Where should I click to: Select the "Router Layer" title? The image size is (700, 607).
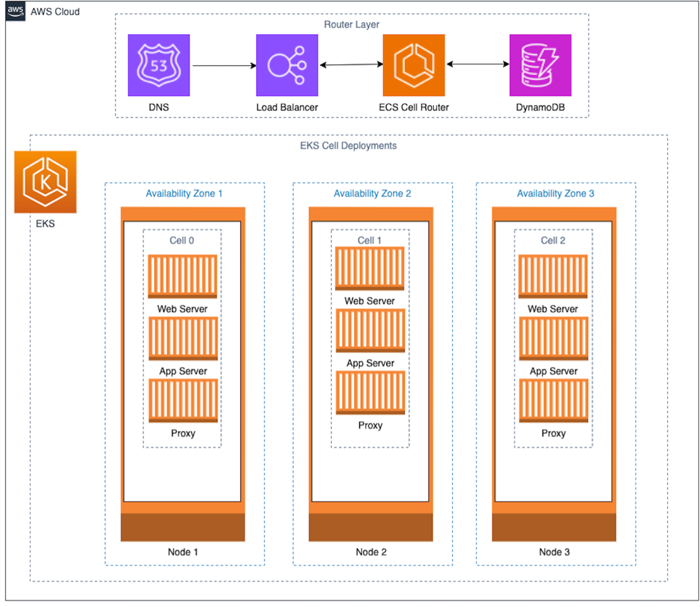point(351,24)
